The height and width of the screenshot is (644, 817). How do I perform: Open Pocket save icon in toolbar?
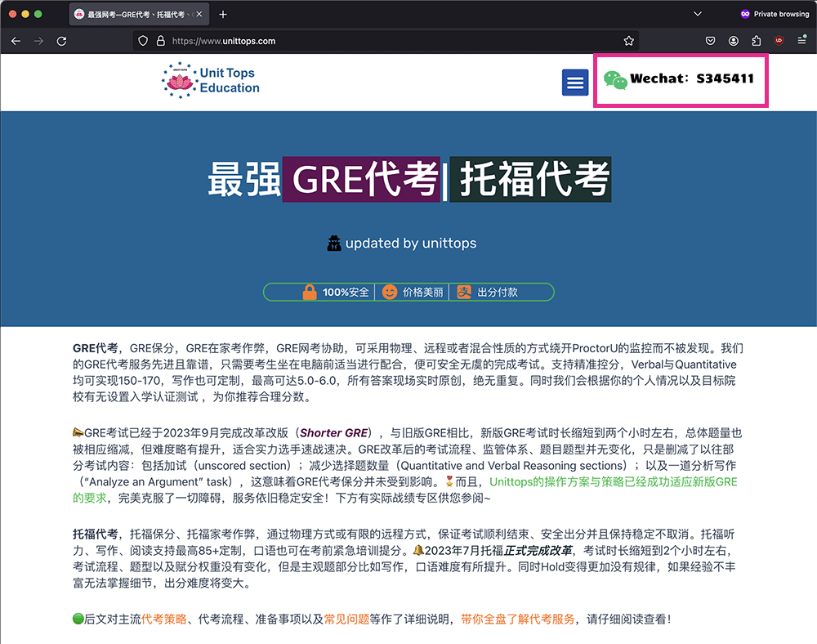710,41
